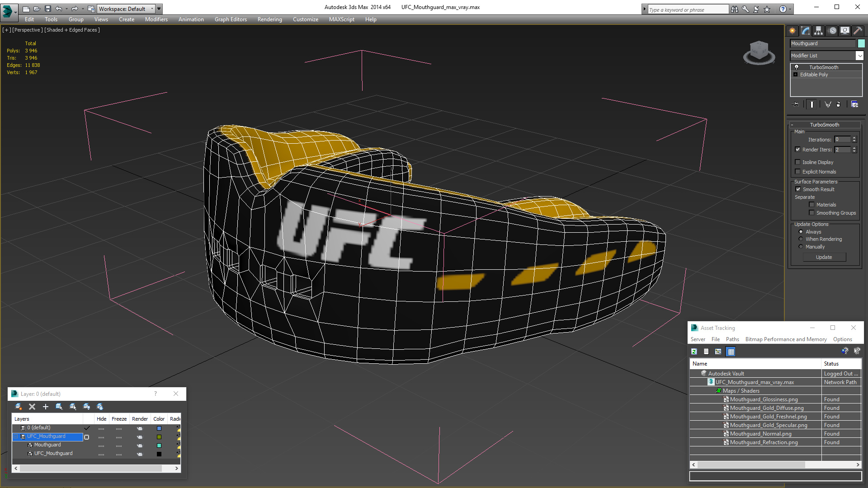This screenshot has height=488, width=868.
Task: Click Freeze/Unfreeze All Layers icon
Action: click(x=100, y=407)
